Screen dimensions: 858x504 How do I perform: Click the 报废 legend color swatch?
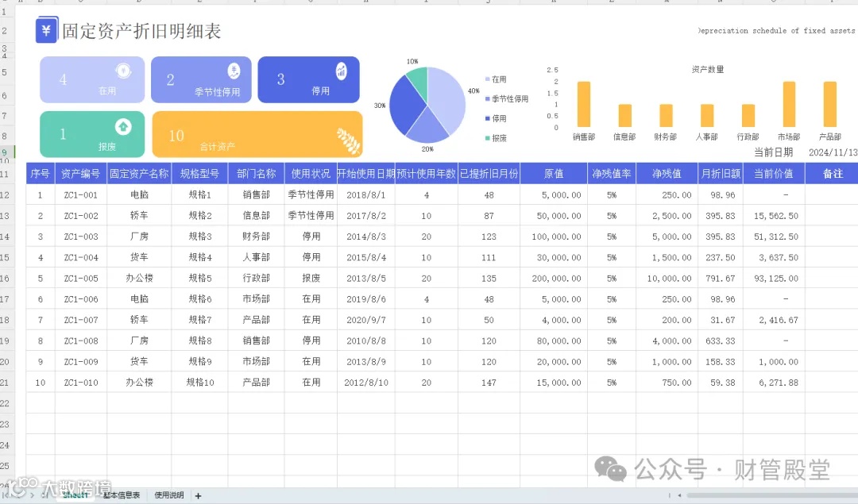click(x=488, y=138)
